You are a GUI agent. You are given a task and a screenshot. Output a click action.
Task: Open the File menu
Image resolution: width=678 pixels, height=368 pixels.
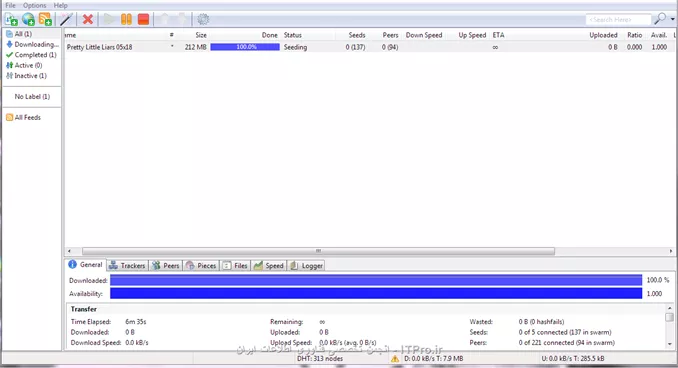click(10, 5)
